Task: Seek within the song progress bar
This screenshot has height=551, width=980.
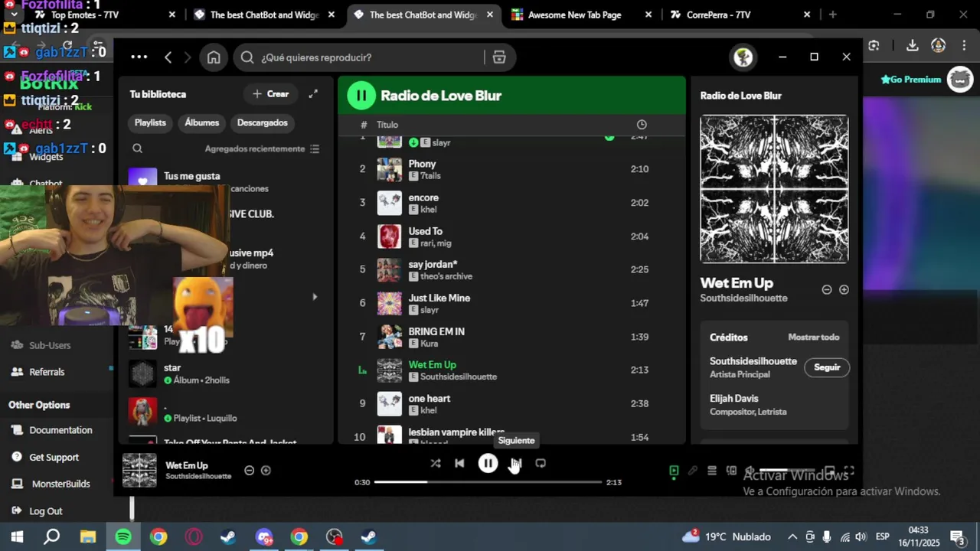Action: tap(488, 482)
